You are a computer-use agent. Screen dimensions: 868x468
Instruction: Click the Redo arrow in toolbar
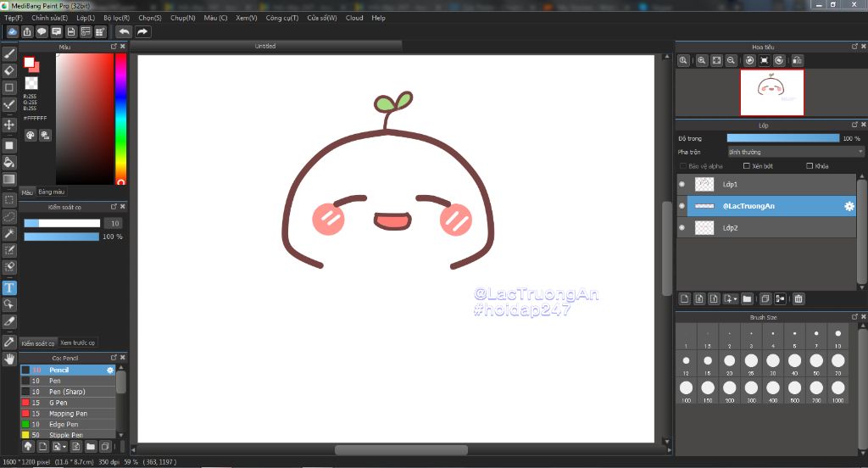[142, 31]
